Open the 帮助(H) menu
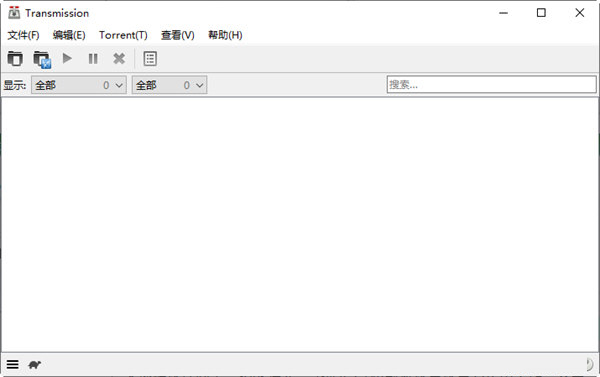This screenshot has width=600, height=377. [225, 35]
